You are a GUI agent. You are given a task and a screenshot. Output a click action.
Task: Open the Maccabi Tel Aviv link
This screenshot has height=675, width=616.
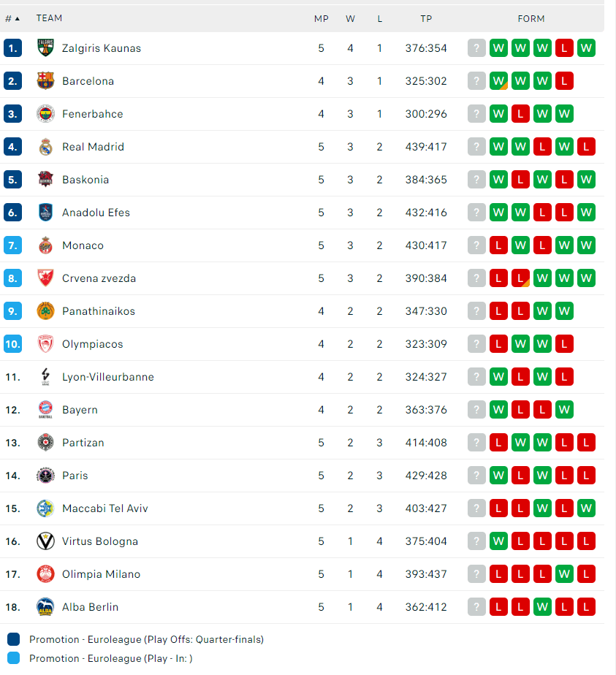104,508
